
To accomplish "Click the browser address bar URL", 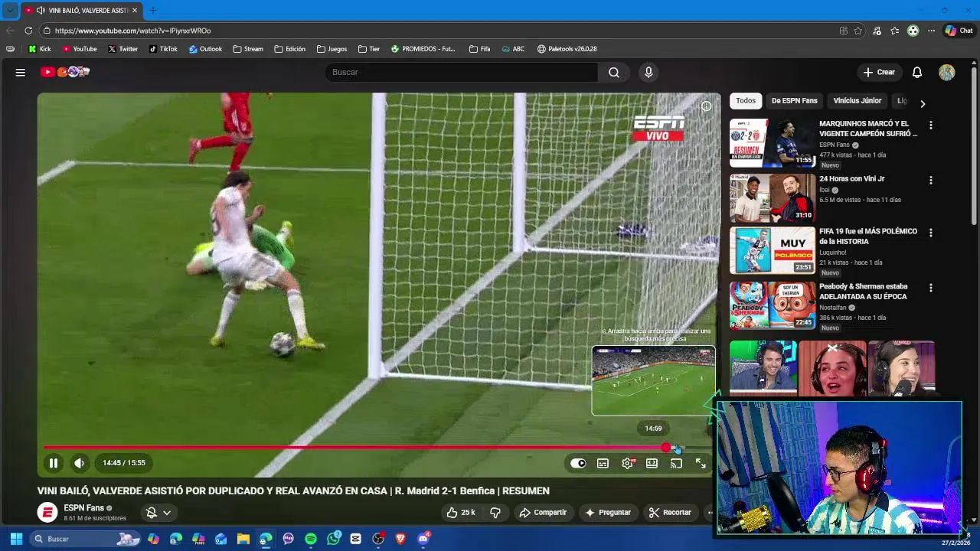I will [133, 31].
